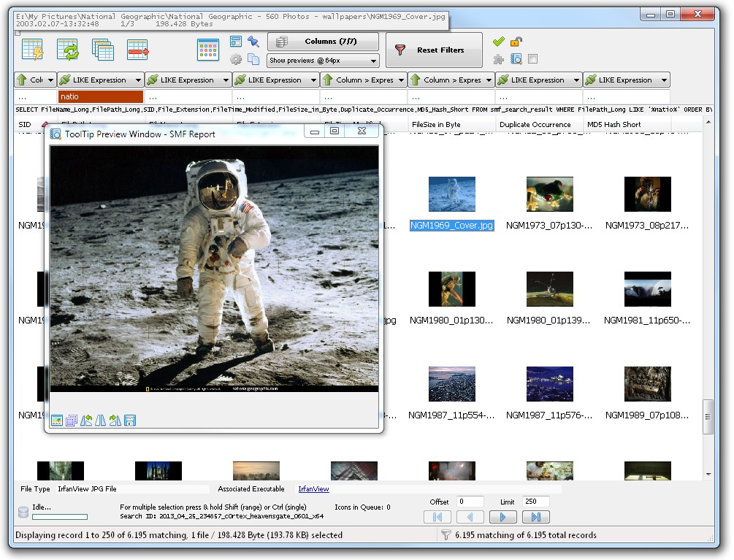Click the SQL SELECT statement text line
Screen dimensions: 734x560
click(x=364, y=110)
